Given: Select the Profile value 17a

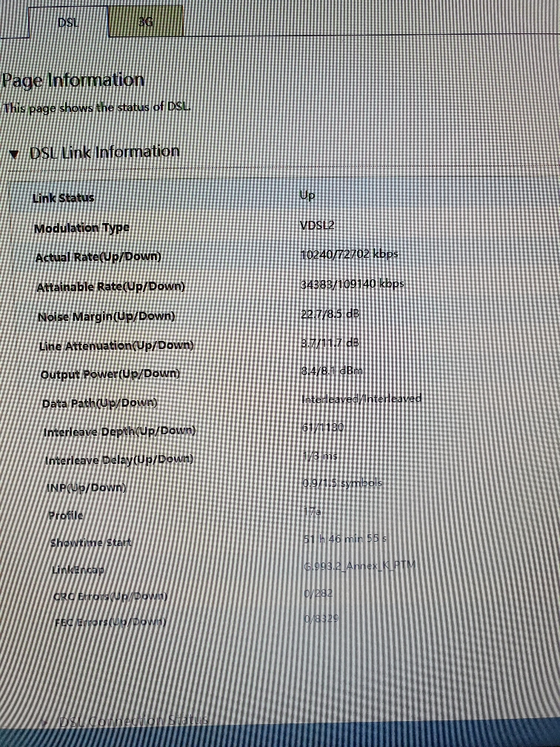Looking at the screenshot, I should click(312, 511).
